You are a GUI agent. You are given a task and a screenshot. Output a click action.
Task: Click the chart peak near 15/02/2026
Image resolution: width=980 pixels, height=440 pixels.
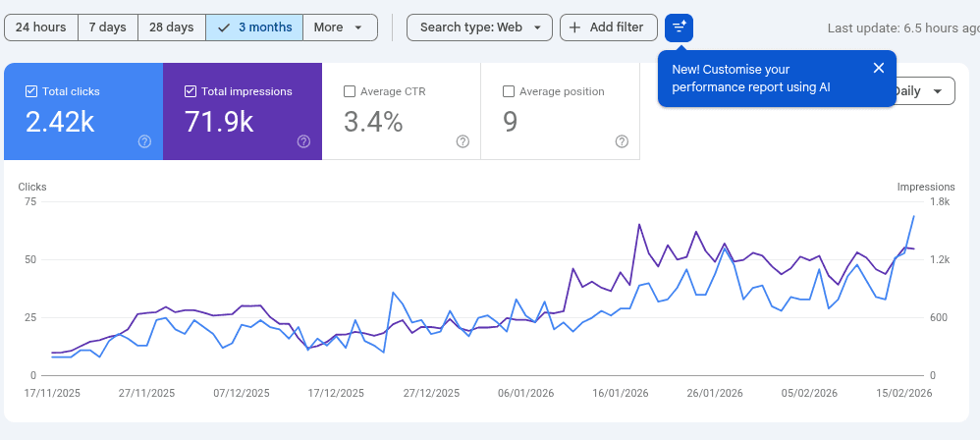click(x=914, y=216)
